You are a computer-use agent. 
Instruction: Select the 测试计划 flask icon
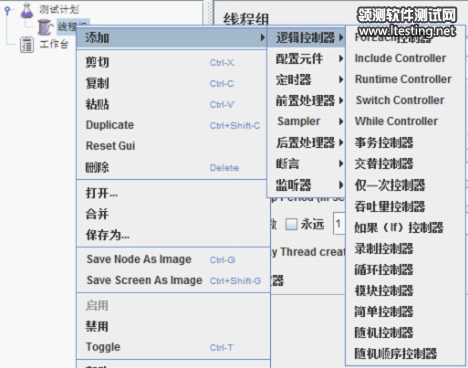[x=27, y=10]
